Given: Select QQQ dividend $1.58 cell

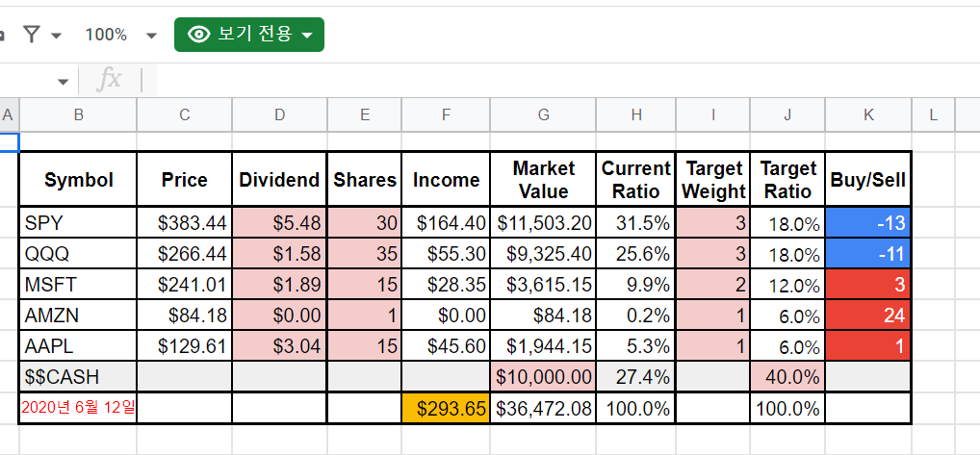Looking at the screenshot, I should 279,253.
